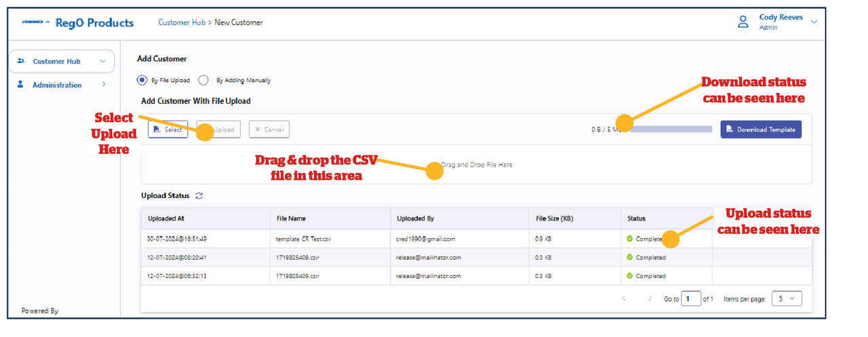Select the By Adding Manually option
The width and height of the screenshot is (868, 337).
pyautogui.click(x=203, y=80)
